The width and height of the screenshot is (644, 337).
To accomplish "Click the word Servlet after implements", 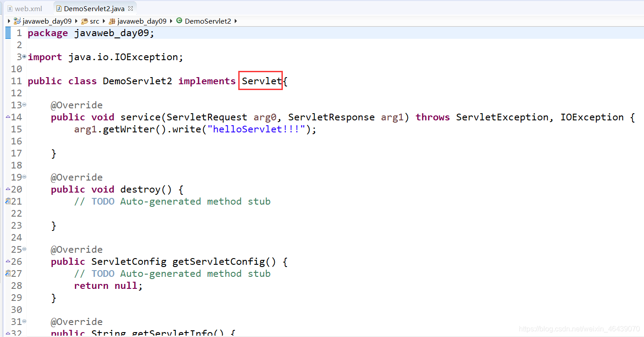I will tap(262, 81).
